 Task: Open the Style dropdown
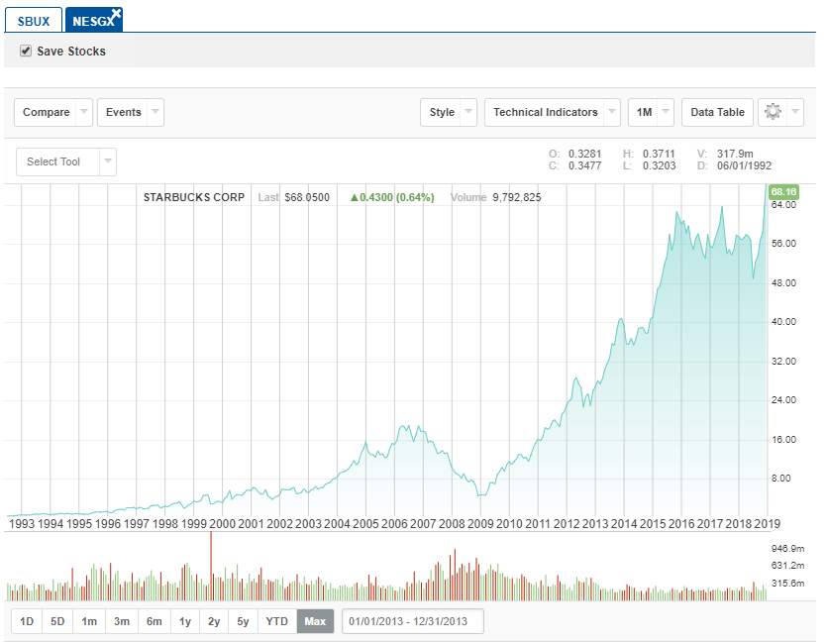click(449, 112)
